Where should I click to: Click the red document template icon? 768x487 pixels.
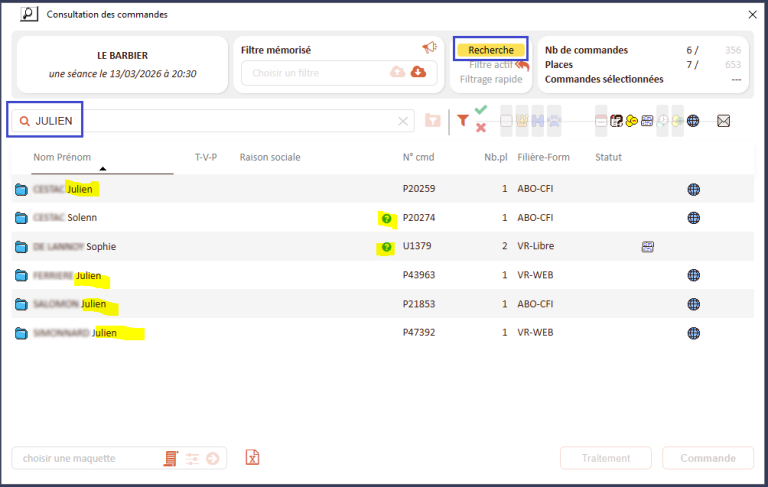tap(170, 459)
